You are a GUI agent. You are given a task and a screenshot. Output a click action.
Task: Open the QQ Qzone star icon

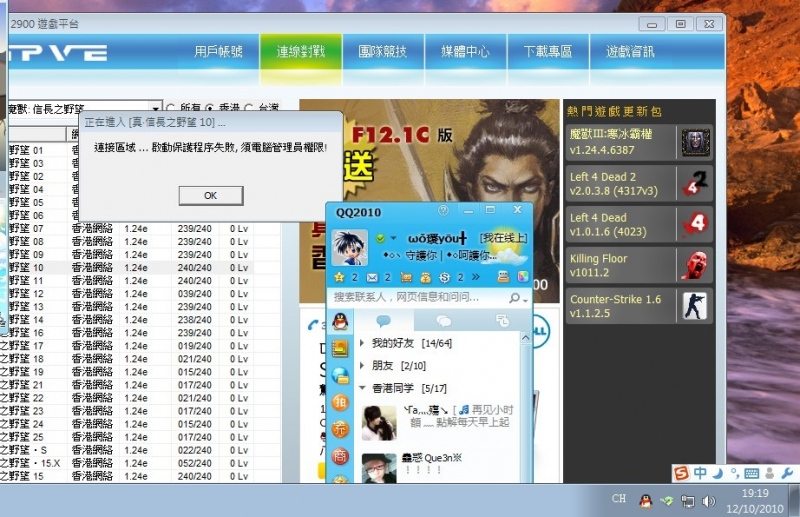click(339, 277)
